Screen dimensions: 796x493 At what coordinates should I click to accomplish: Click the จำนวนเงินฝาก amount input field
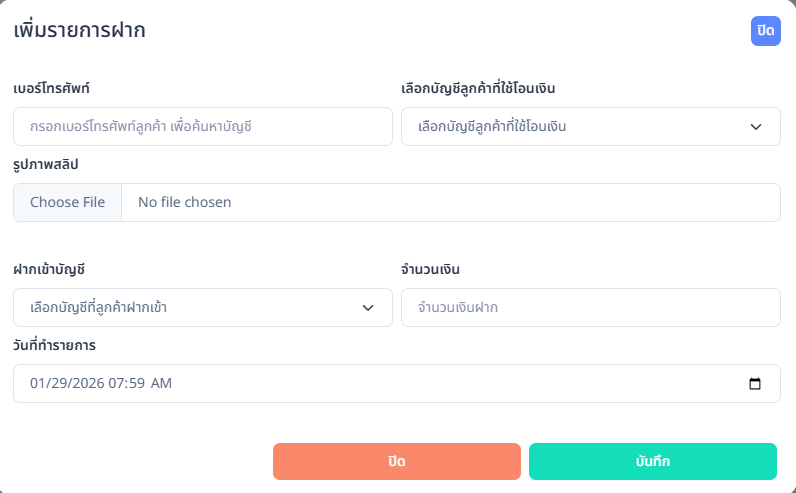tap(590, 308)
